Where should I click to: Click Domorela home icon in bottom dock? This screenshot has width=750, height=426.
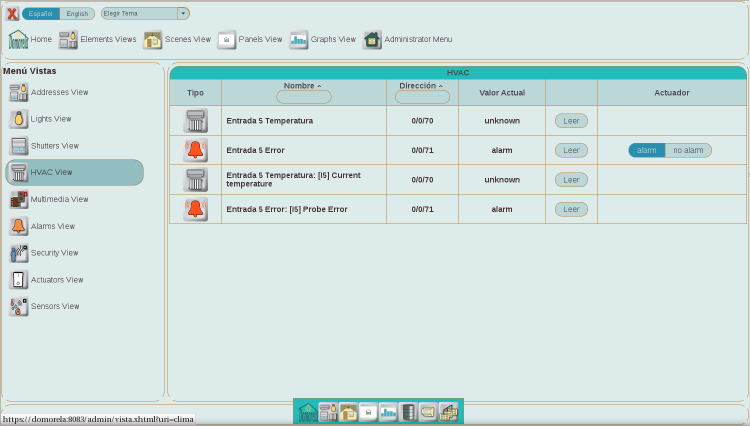pyautogui.click(x=308, y=412)
